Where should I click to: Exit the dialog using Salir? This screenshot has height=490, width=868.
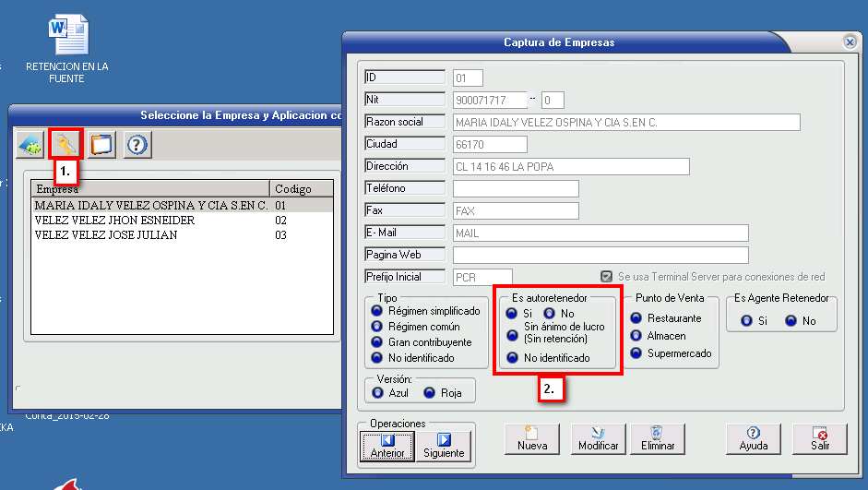pos(819,438)
